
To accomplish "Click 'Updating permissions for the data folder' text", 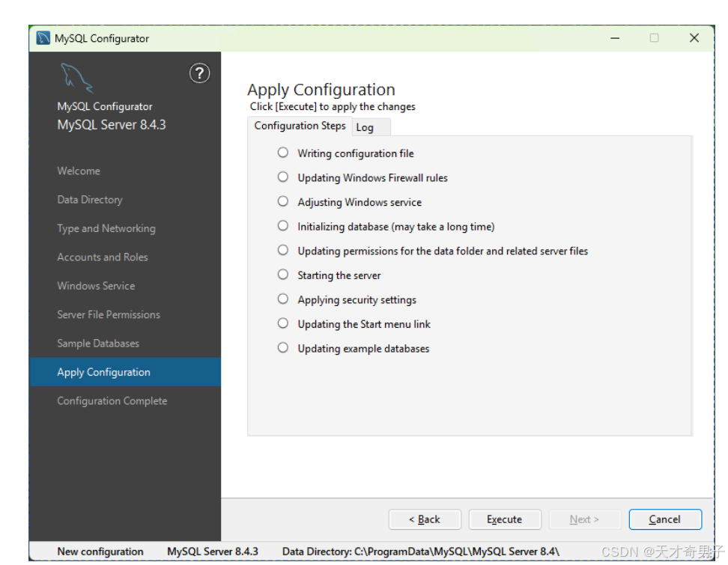I will point(443,251).
